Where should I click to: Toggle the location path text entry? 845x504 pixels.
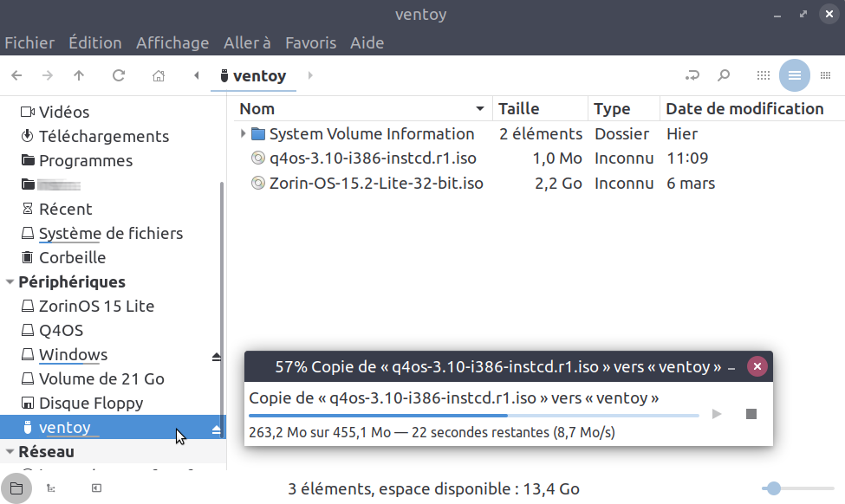click(x=692, y=75)
